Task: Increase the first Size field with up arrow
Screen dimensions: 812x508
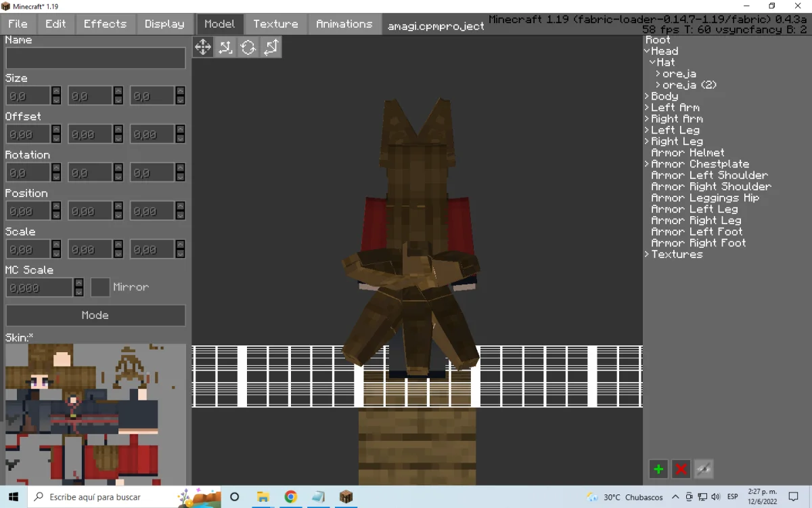Action: pyautogui.click(x=56, y=91)
